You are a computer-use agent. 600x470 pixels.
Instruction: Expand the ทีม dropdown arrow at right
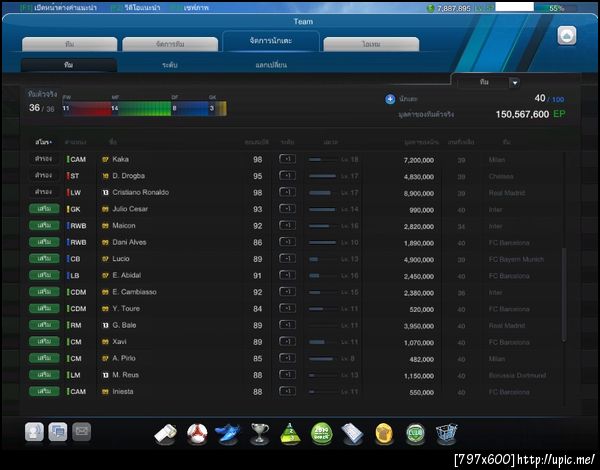pos(515,83)
